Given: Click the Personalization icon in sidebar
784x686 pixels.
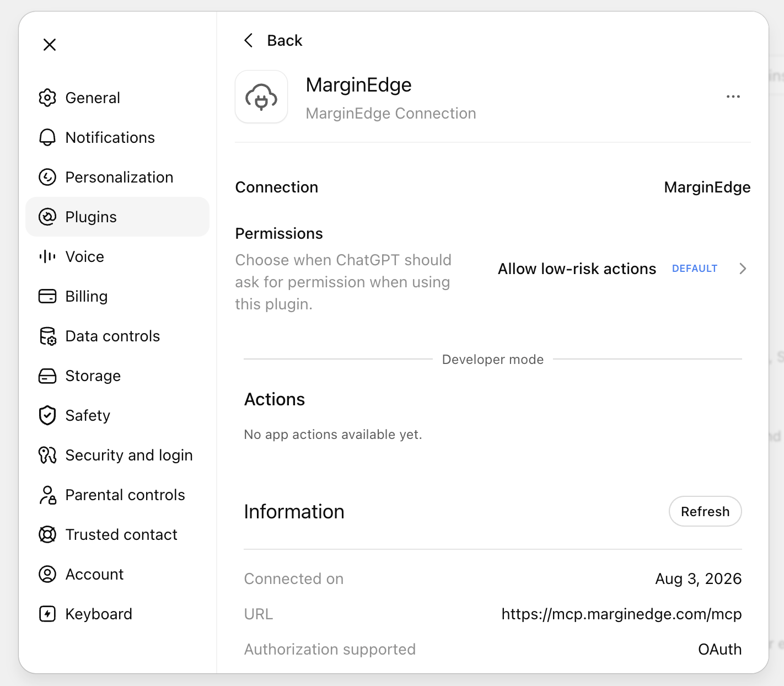Looking at the screenshot, I should 47,177.
